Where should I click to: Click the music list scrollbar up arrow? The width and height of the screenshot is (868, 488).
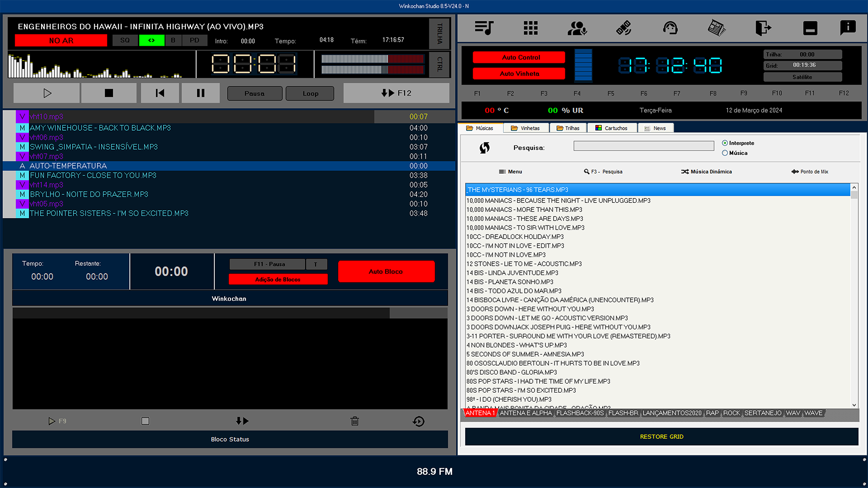(x=854, y=187)
